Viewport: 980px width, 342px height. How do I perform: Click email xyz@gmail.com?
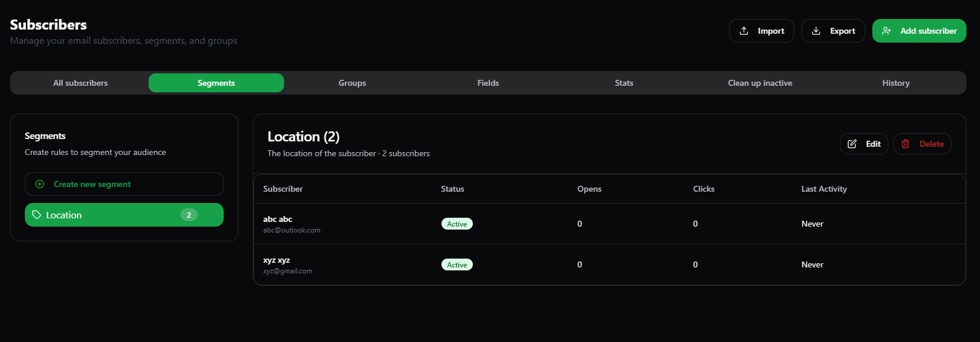[x=288, y=271]
